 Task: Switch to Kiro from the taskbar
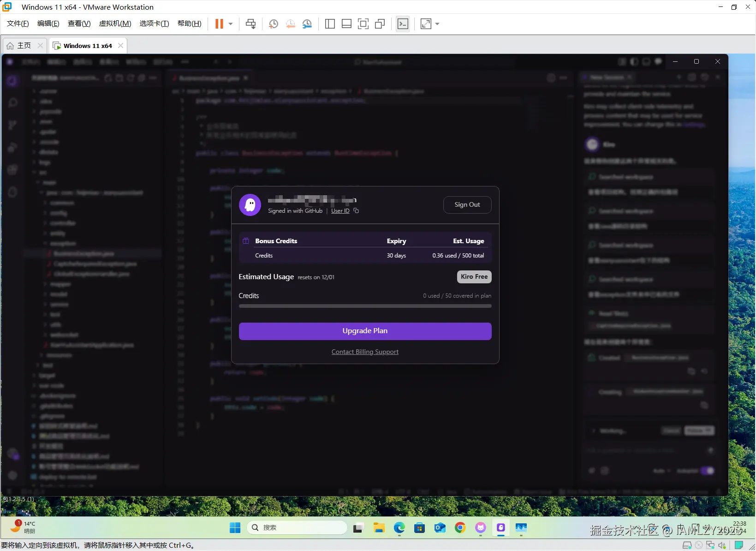(501, 528)
